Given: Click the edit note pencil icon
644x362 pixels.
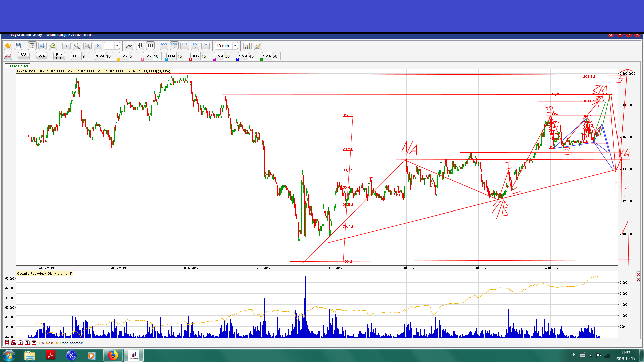Looking at the screenshot, I should 258,46.
